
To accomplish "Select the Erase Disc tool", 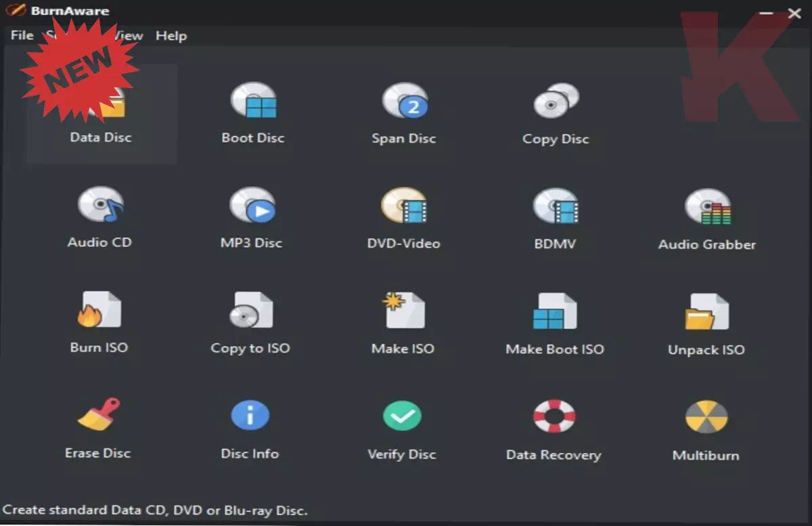I will 98,429.
